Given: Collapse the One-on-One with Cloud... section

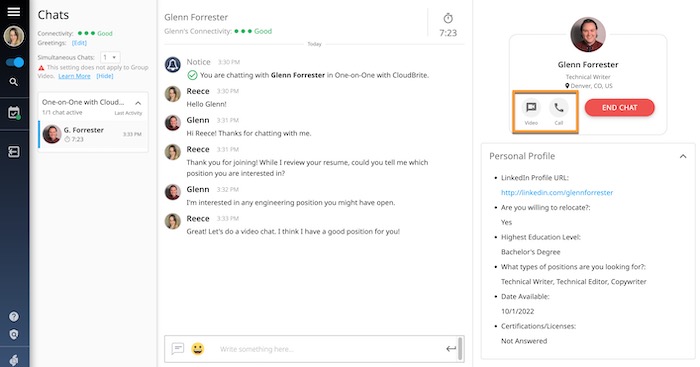Looking at the screenshot, I should point(138,103).
